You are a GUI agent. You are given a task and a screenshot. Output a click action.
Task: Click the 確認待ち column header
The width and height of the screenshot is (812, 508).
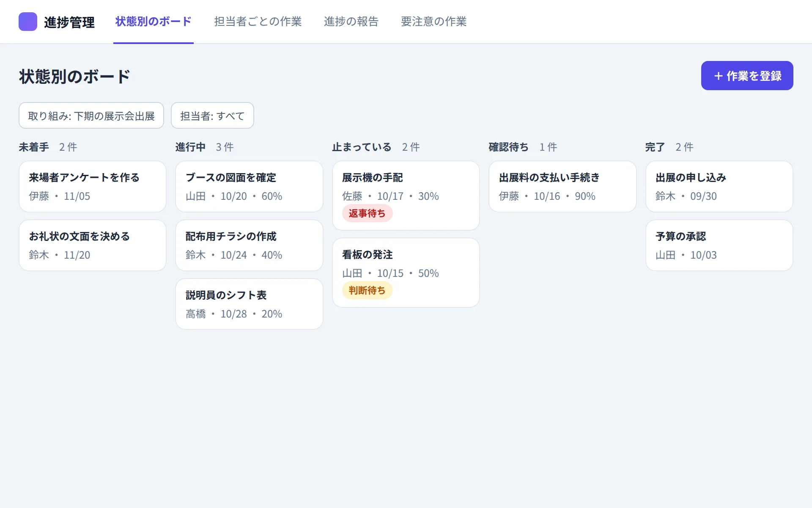coord(509,147)
